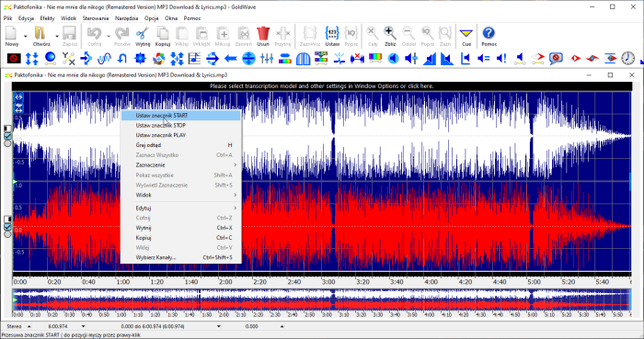Click the up arrow next to Stereo

click(29, 327)
